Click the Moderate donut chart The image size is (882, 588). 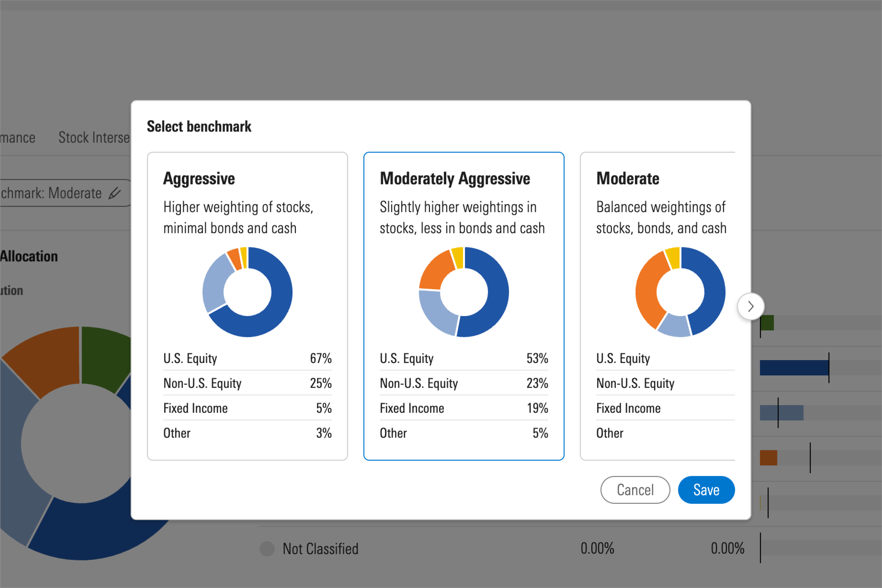[x=680, y=292]
